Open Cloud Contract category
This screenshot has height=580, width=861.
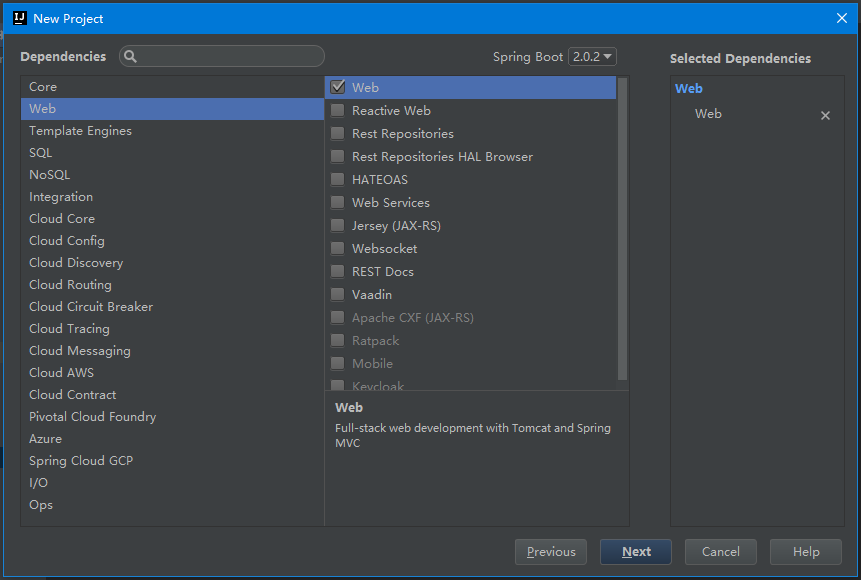point(172,394)
